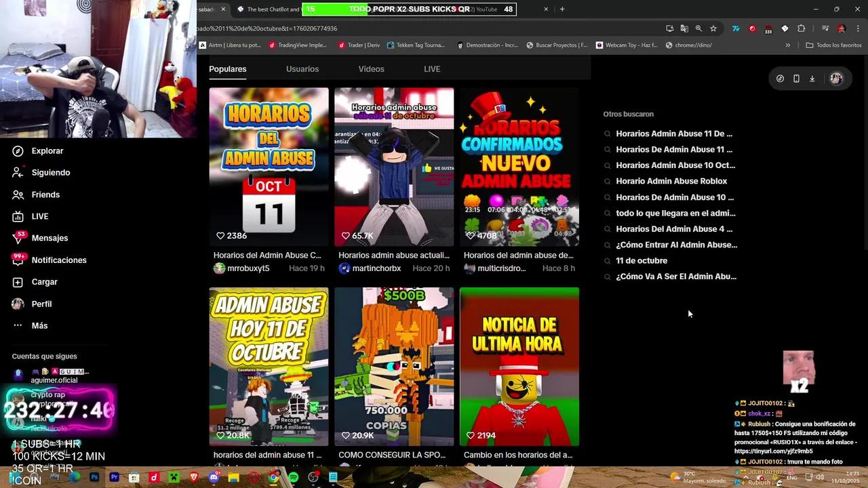This screenshot has width=868, height=488.
Task: Open martinchorbx video with 65.7K likes
Action: coord(394,167)
